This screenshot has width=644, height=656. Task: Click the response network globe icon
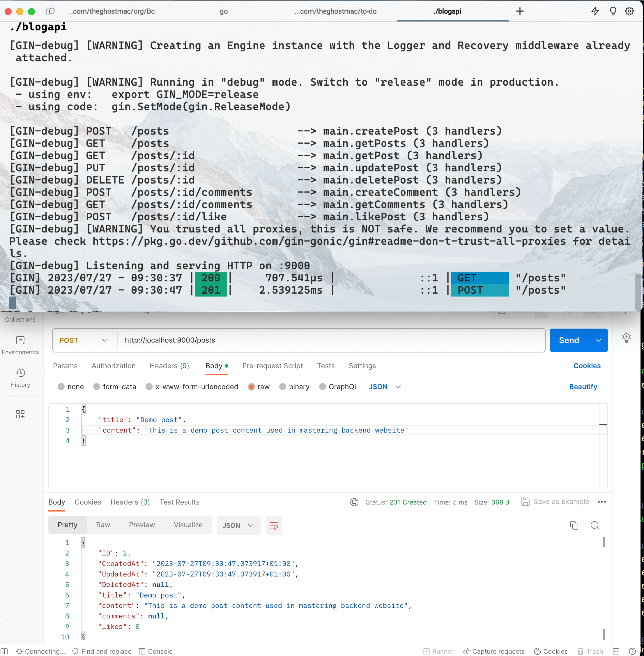[x=354, y=502]
